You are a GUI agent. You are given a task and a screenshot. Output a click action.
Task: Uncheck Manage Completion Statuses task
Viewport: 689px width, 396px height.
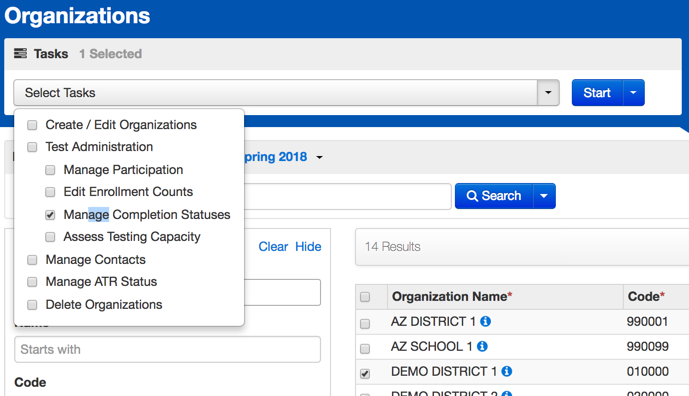[x=50, y=215]
